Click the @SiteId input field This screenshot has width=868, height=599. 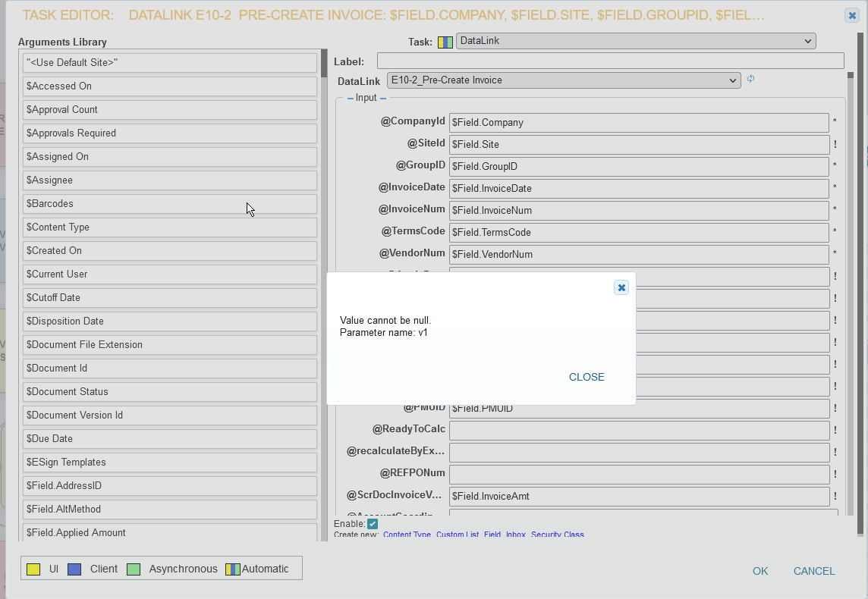[x=639, y=144]
